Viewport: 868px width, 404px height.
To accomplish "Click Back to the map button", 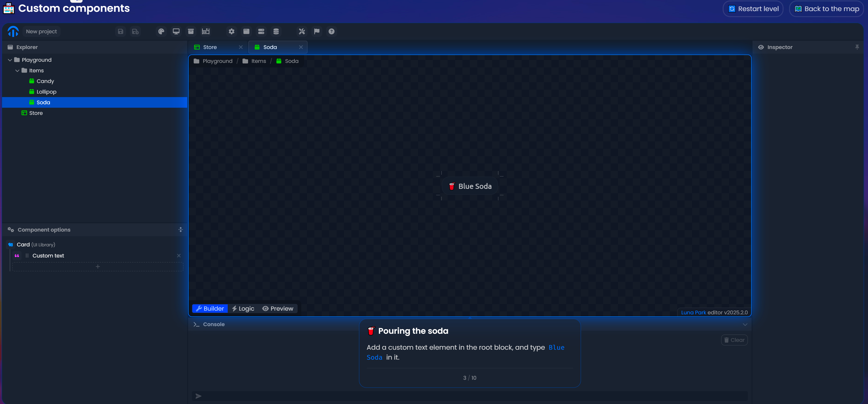I will pyautogui.click(x=827, y=9).
